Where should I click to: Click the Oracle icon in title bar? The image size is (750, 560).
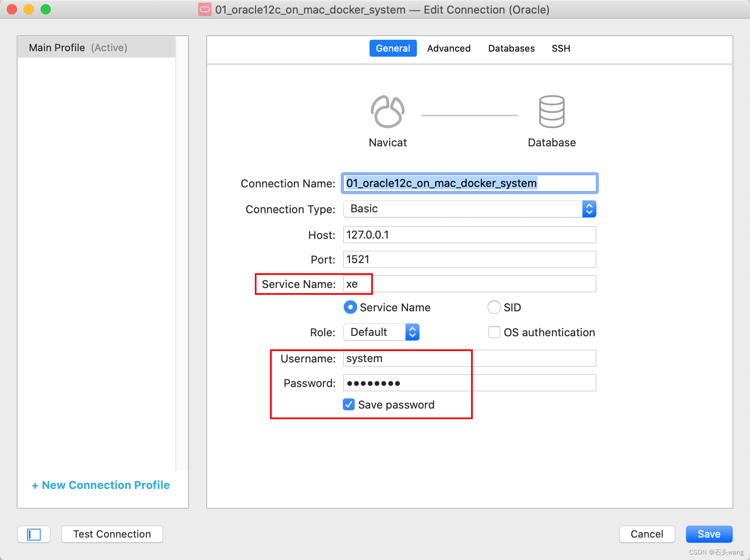[x=205, y=9]
